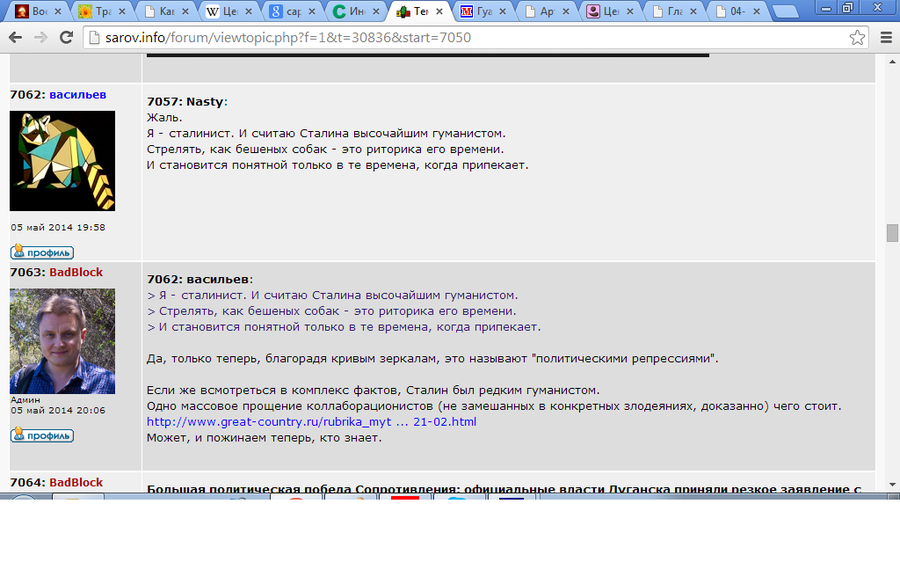
Task: Click BadBlock username in post 7063
Action: 76,272
